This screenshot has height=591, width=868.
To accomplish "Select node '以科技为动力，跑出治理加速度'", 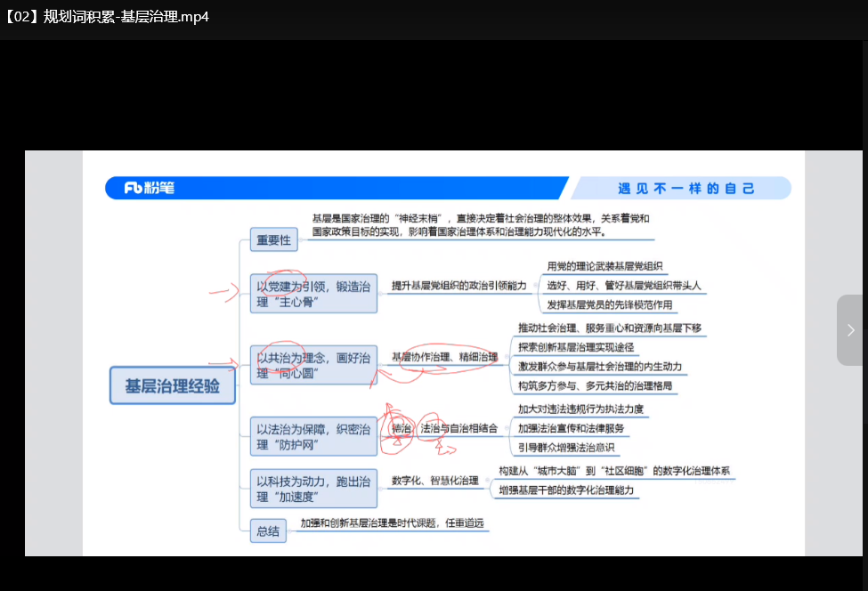I will click(x=313, y=489).
